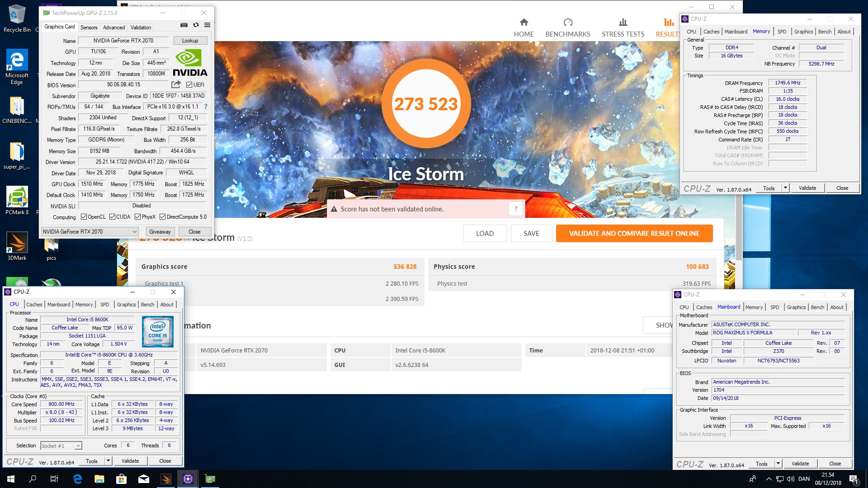Click the GPU Name field in GPU-Z
This screenshot has height=488, width=868.
pyautogui.click(x=123, y=41)
